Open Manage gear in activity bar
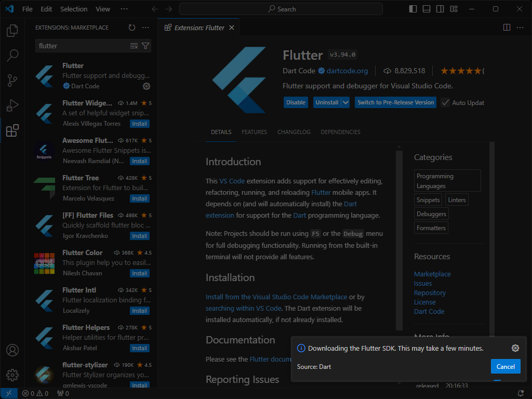Image resolution: width=532 pixels, height=399 pixels. click(12, 375)
